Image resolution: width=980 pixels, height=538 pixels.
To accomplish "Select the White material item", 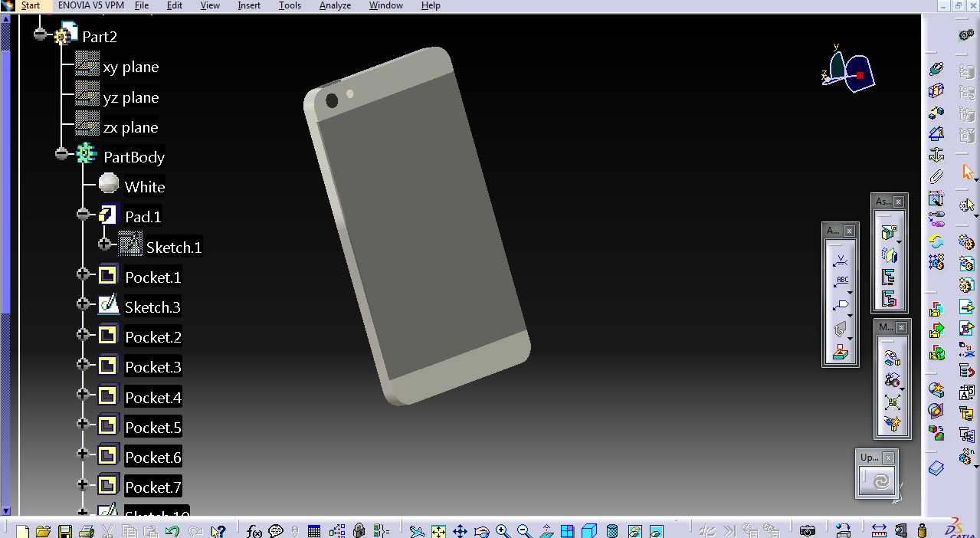I will point(145,186).
